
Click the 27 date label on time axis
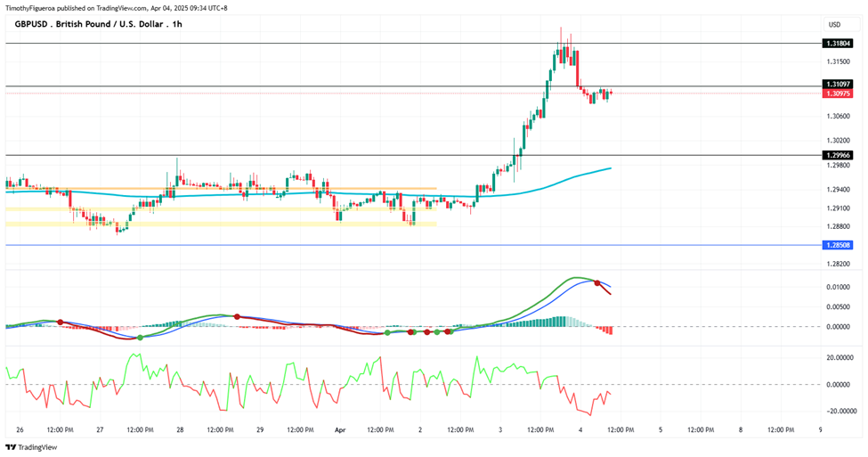pyautogui.click(x=101, y=430)
